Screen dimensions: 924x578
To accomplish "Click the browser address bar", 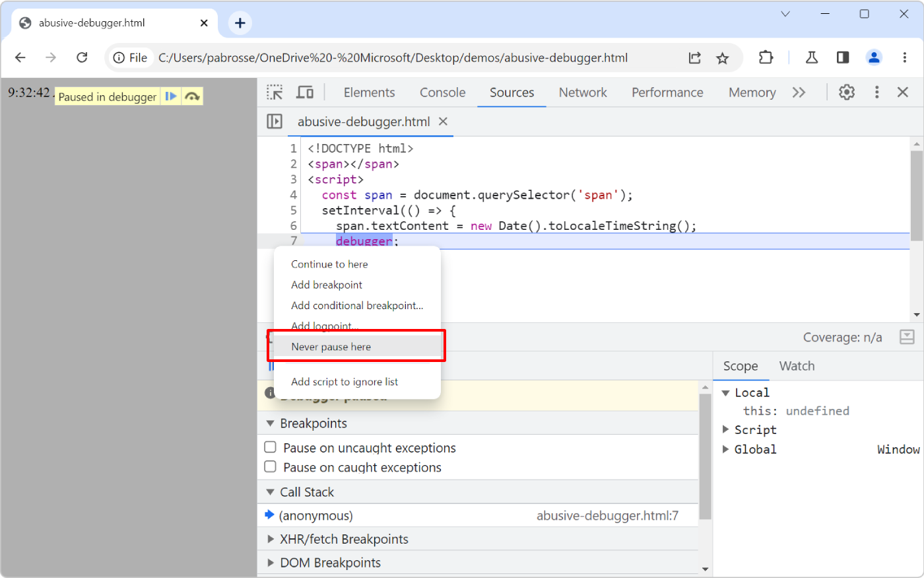I will (396, 57).
